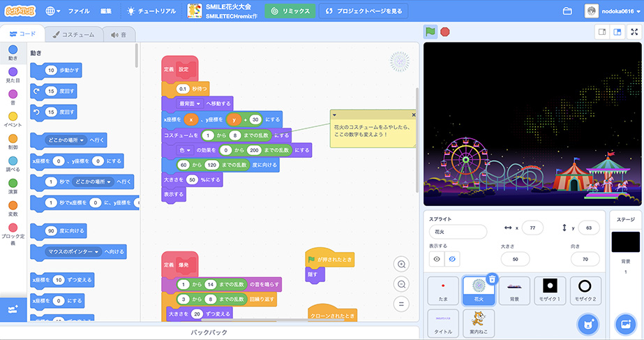Switch to small stage layout
644x340 pixels.
[x=602, y=31]
